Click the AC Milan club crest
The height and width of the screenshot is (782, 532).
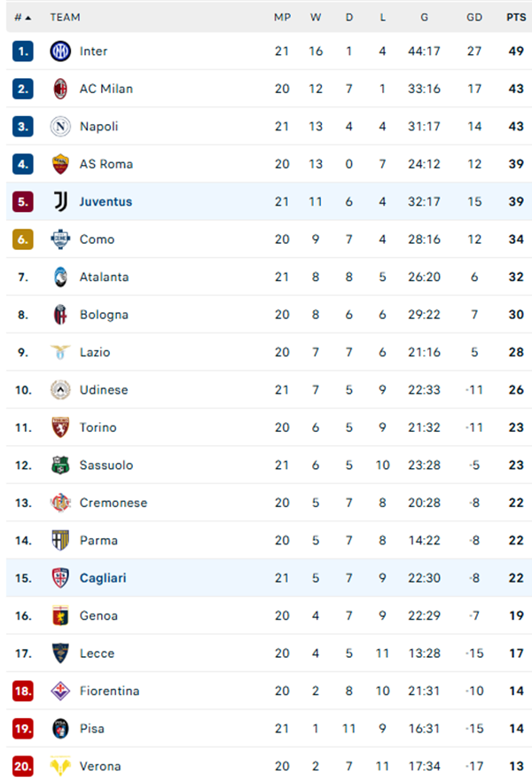(x=59, y=89)
